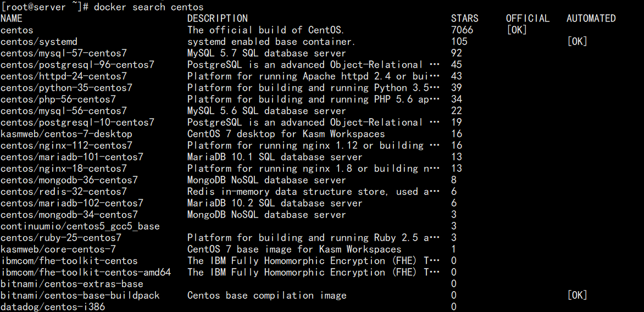Click 'MariaDB 10.2 SQL database server' description
Screen dimensions: 644x312
(x=275, y=203)
